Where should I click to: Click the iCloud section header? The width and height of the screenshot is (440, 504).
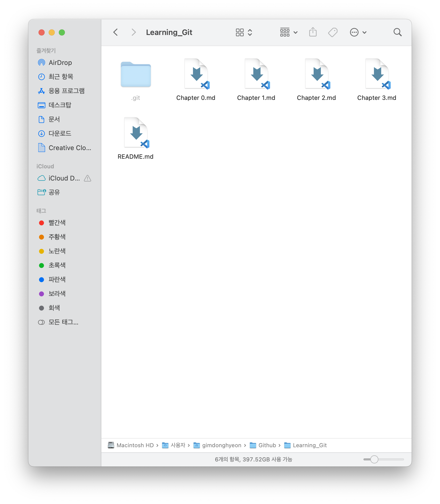(x=45, y=166)
